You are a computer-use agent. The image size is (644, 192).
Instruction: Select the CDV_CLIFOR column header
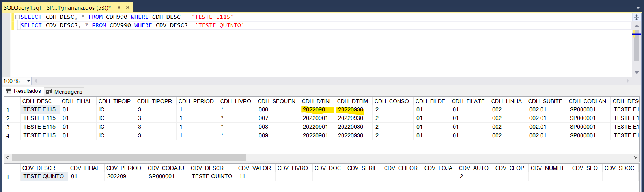(x=401, y=168)
